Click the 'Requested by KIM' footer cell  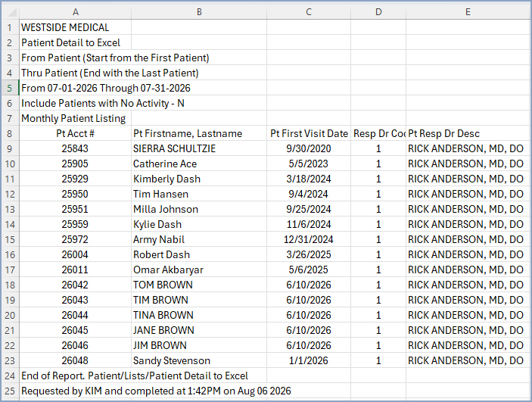pos(76,391)
